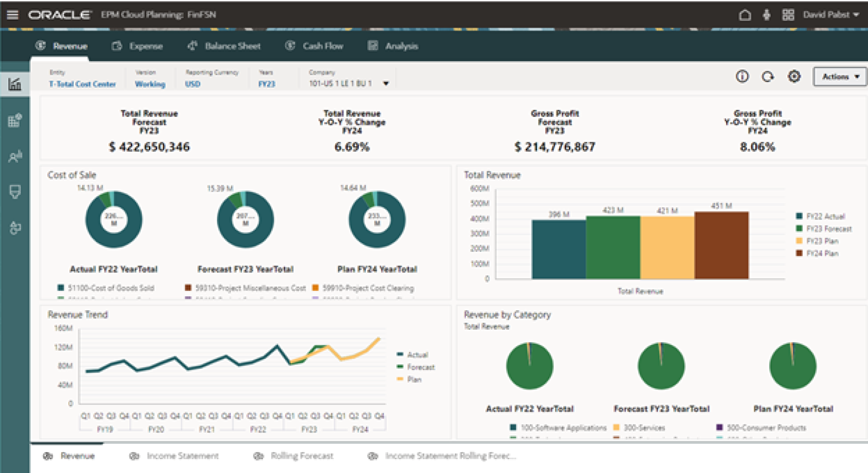The height and width of the screenshot is (473, 868).
Task: Refresh the dashboard data
Action: (x=768, y=77)
